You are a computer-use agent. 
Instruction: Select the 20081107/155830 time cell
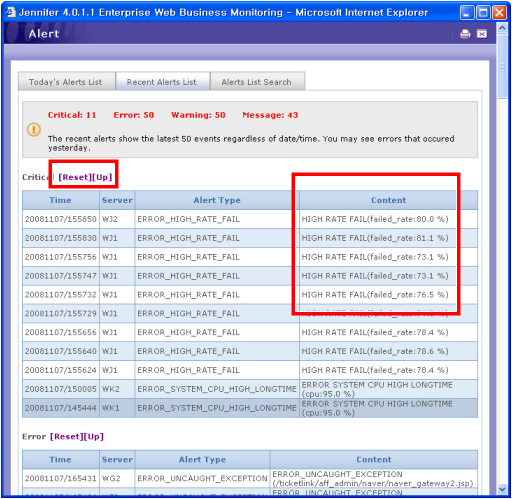(61, 238)
